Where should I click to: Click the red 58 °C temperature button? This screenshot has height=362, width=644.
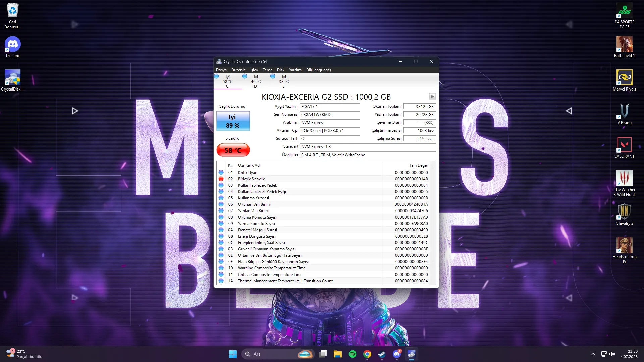coord(233,150)
